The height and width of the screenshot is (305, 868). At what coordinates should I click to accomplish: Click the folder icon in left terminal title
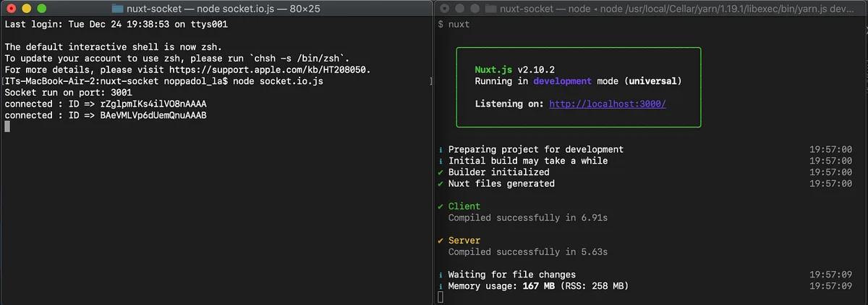119,8
